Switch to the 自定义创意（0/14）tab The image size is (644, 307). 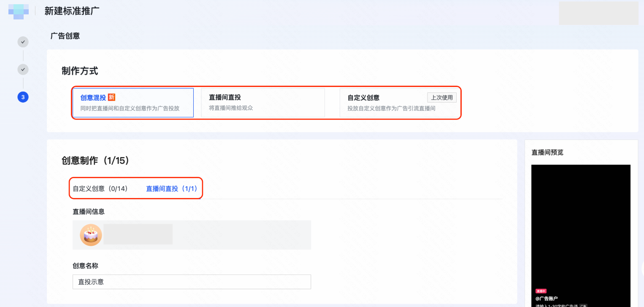click(100, 189)
